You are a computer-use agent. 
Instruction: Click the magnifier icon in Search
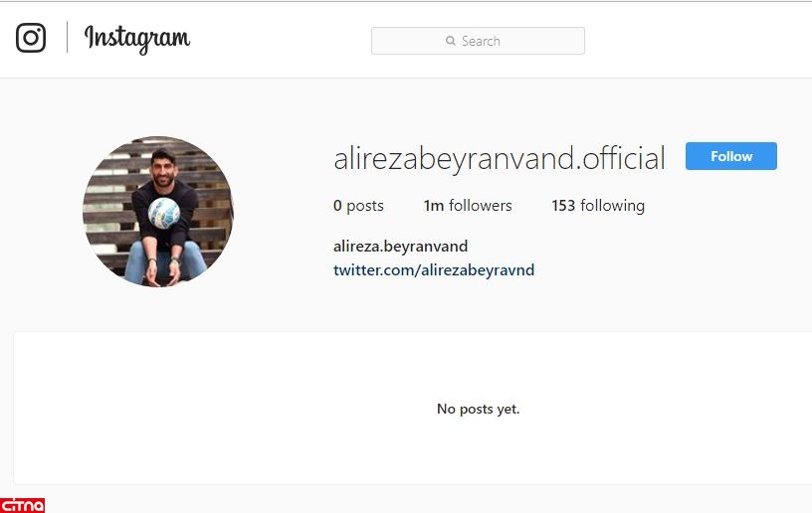451,41
